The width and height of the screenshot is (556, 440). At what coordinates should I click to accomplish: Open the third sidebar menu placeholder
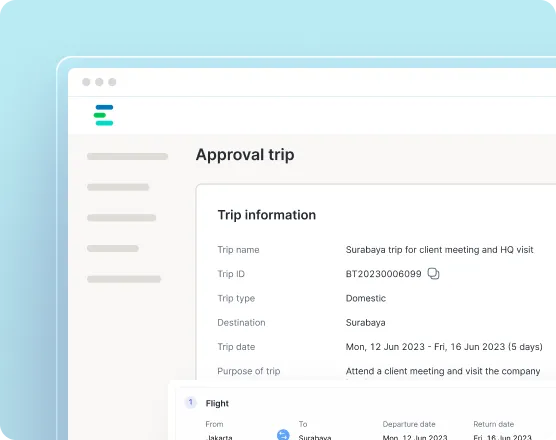click(x=122, y=218)
